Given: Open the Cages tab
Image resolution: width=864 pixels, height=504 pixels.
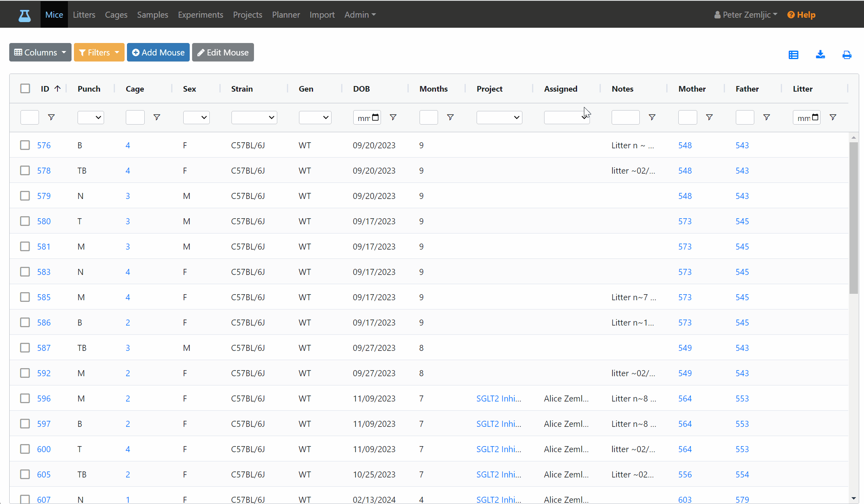Looking at the screenshot, I should (116, 14).
